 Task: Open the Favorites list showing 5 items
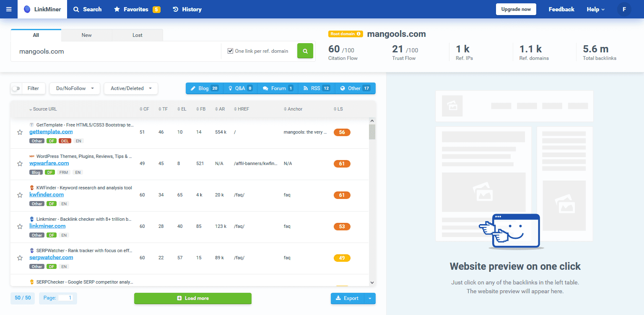(137, 9)
